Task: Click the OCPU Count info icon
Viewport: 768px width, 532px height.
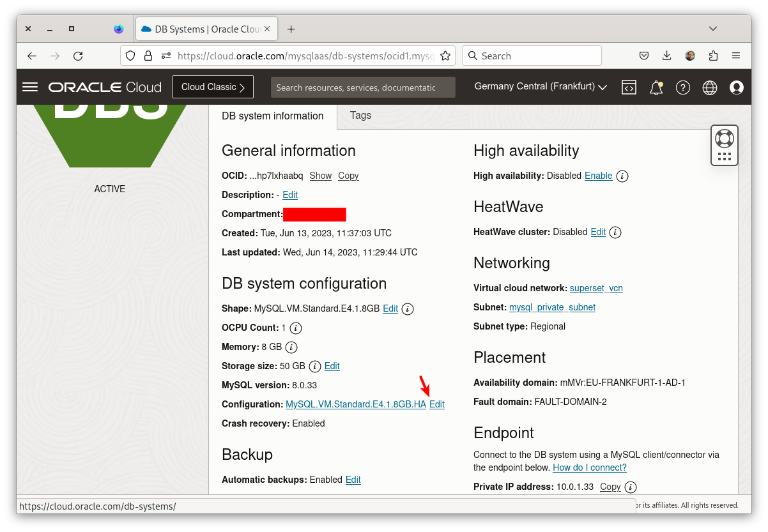Action: (x=295, y=328)
